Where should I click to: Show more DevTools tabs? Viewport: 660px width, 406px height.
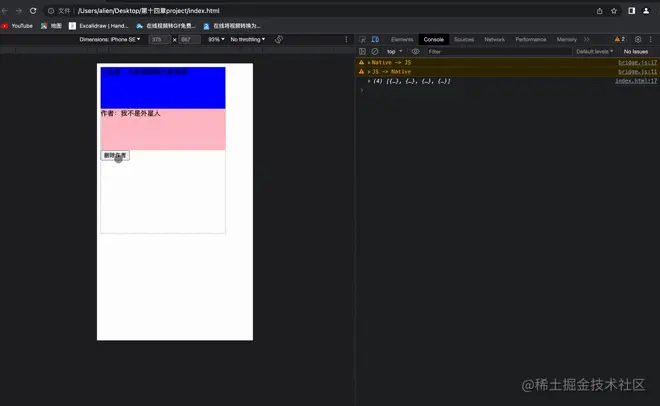coord(586,40)
